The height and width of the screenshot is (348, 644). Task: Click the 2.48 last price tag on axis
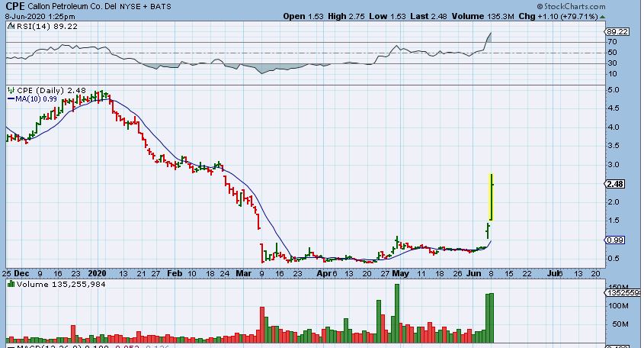[x=615, y=184]
